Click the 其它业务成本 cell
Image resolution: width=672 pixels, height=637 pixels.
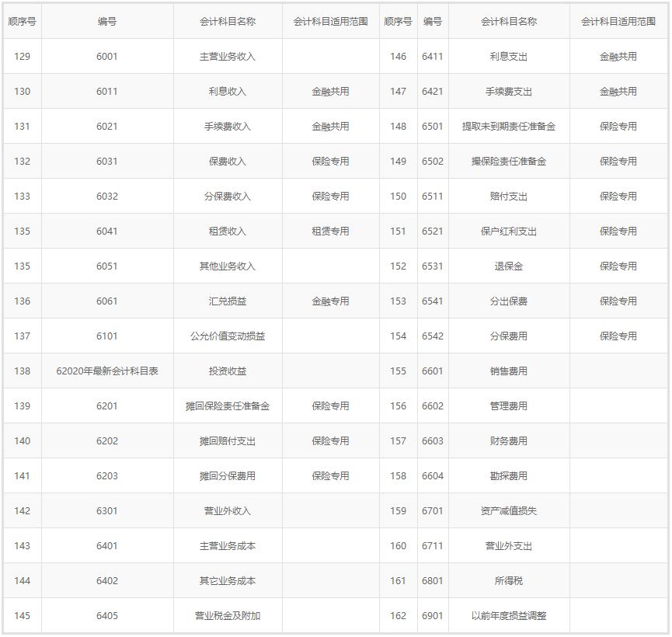pyautogui.click(x=228, y=580)
